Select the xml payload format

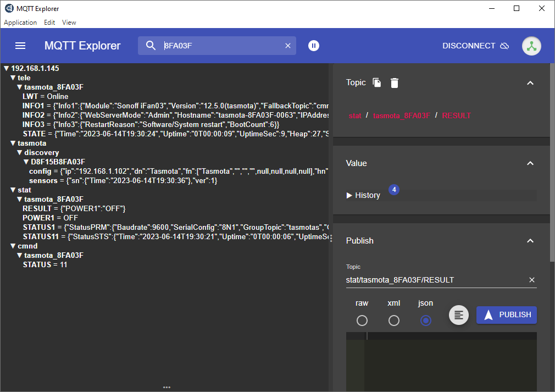coord(394,321)
